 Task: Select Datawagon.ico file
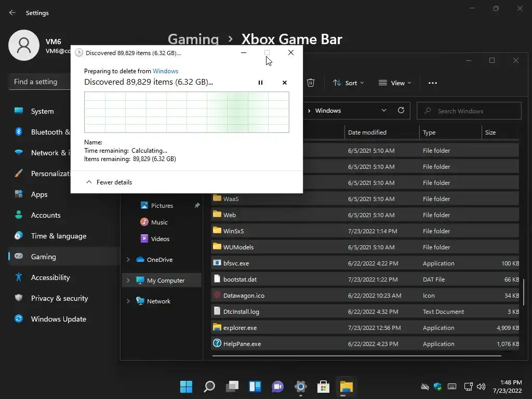[x=365, y=296]
